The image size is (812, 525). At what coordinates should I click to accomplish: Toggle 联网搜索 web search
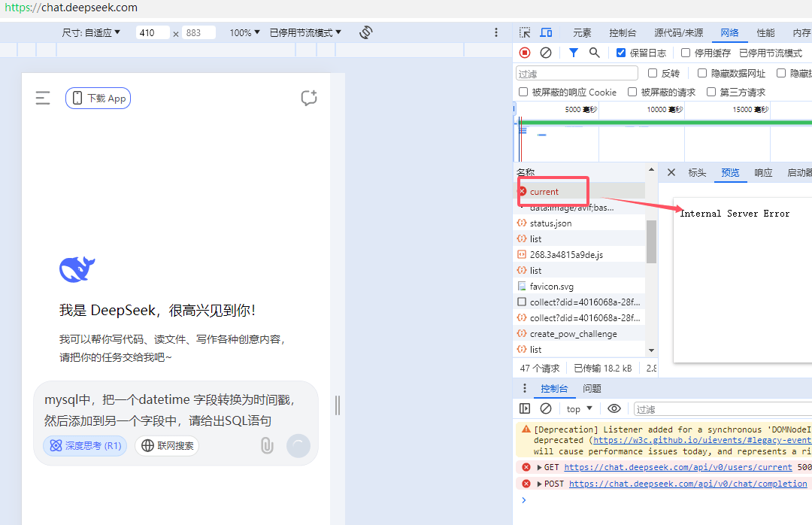point(167,446)
